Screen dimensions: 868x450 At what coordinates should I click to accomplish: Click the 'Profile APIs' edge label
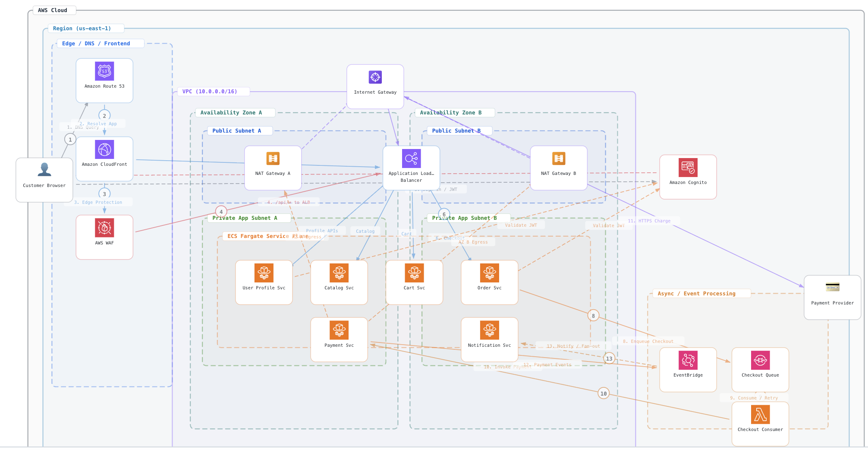[x=322, y=231]
